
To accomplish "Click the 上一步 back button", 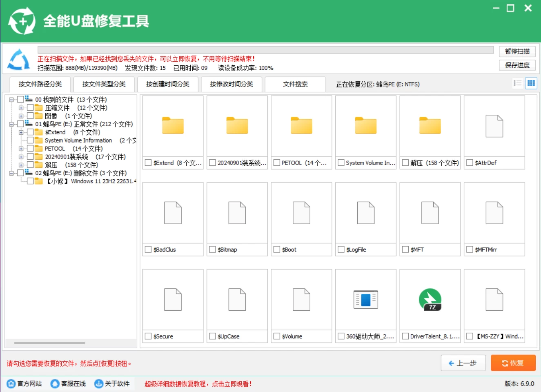I will pos(463,363).
